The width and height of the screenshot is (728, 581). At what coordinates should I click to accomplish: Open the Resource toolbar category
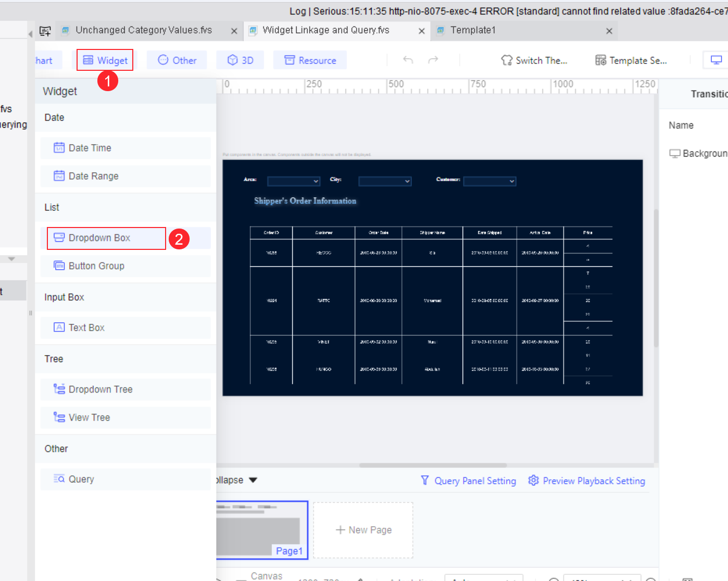tap(310, 60)
